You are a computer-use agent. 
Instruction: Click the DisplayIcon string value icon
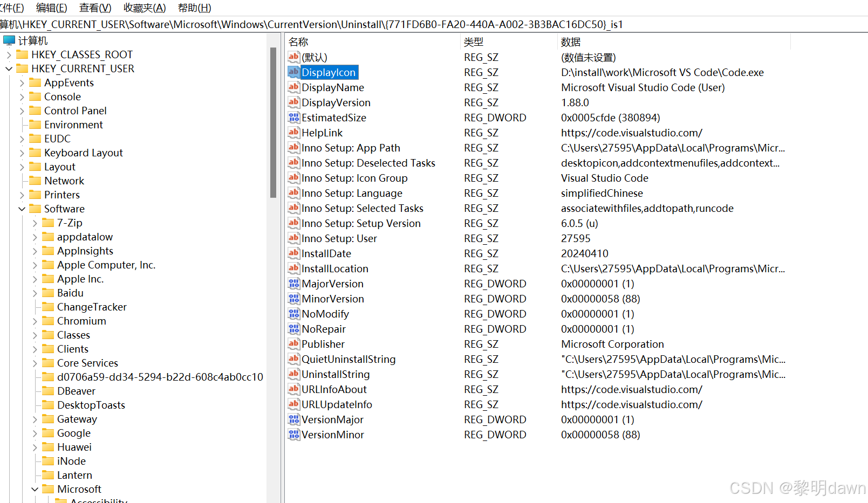point(294,72)
